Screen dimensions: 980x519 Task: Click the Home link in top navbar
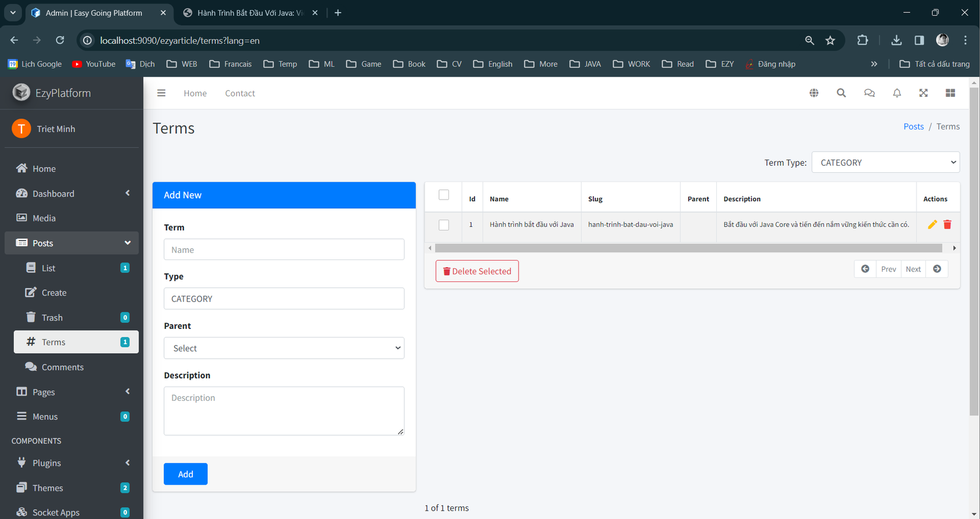pos(195,93)
